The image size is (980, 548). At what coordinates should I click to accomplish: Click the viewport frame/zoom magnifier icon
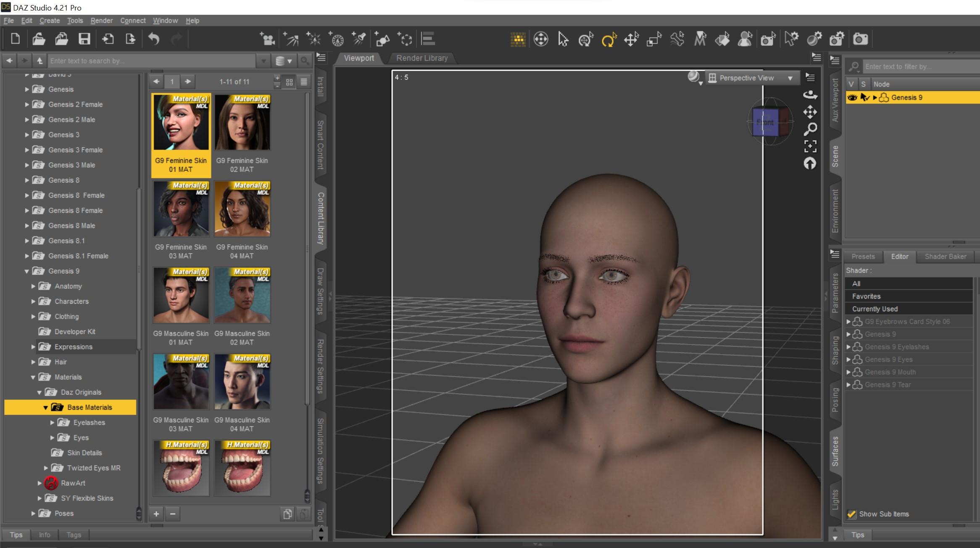[810, 129]
